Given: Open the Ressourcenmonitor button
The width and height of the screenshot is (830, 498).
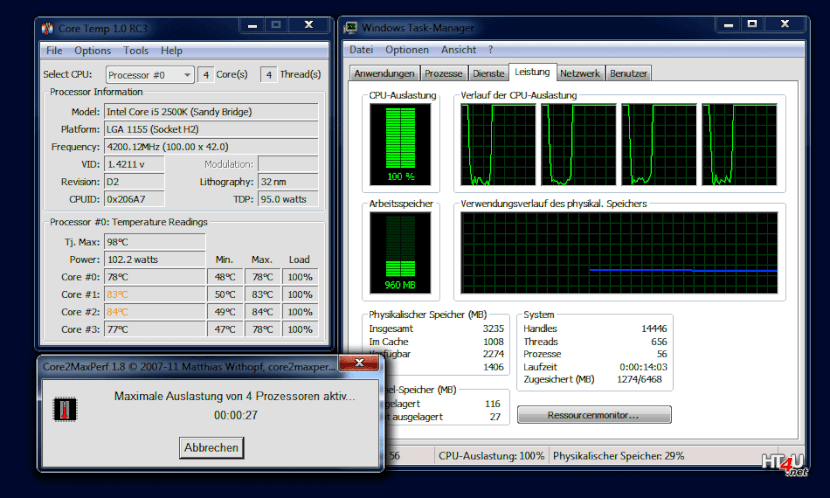Looking at the screenshot, I should [x=594, y=415].
